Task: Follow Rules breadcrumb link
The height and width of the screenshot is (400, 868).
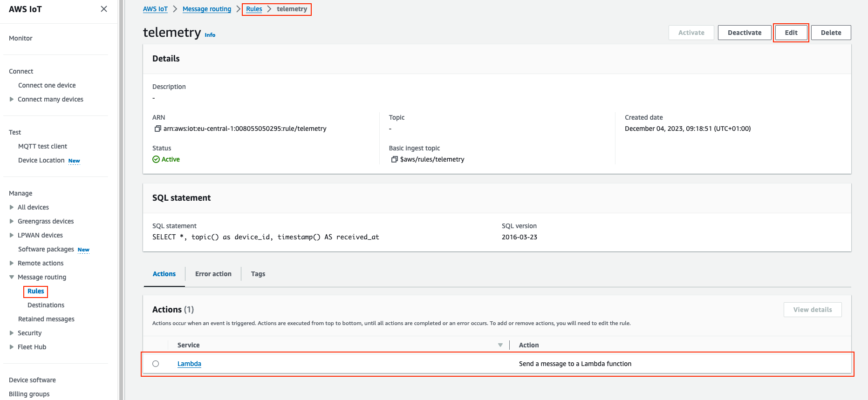Action: (254, 9)
